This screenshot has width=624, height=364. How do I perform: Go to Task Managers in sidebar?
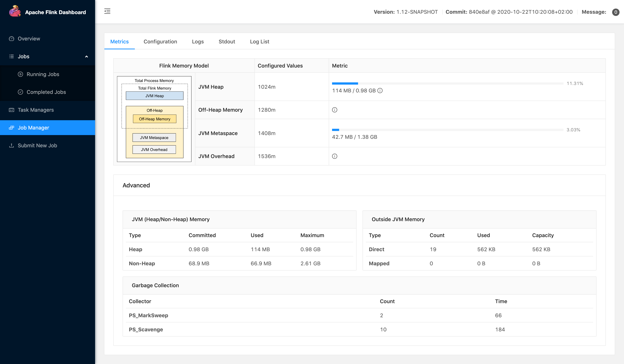coord(36,110)
